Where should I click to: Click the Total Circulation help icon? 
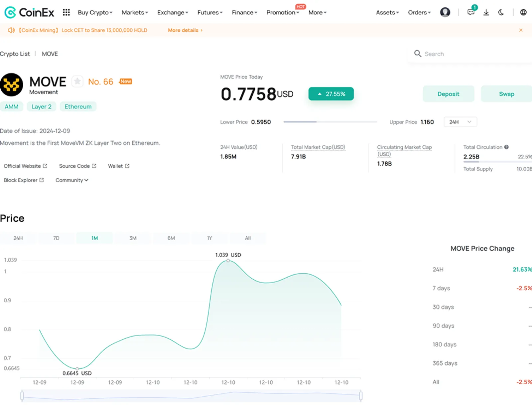pyautogui.click(x=506, y=147)
